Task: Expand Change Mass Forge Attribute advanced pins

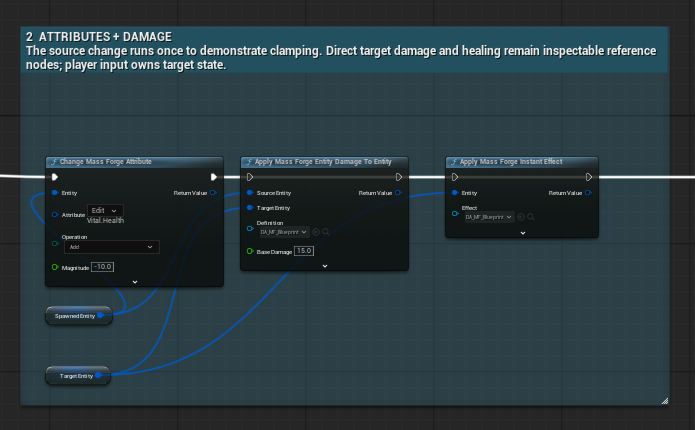Action: point(135,282)
